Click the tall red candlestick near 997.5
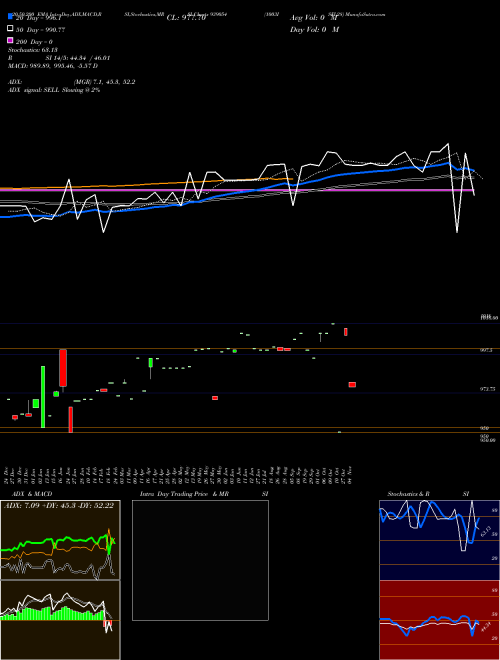This screenshot has height=660, width=500. tap(63, 368)
